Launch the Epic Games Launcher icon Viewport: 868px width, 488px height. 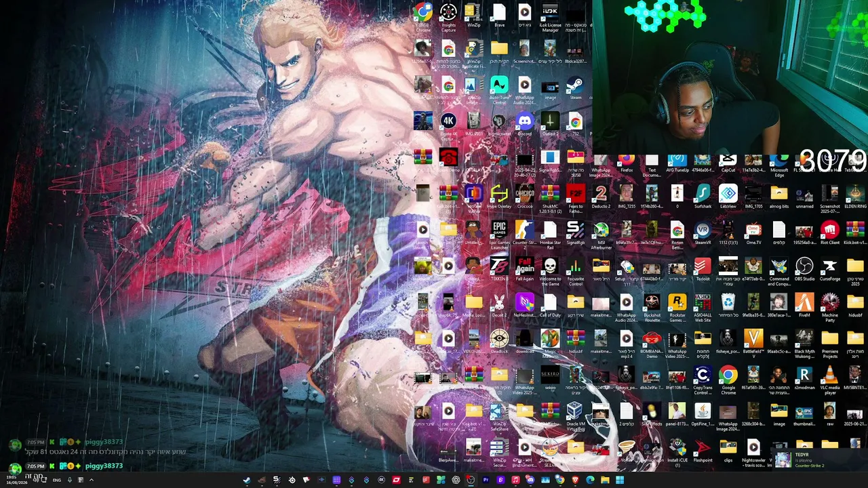click(x=499, y=237)
